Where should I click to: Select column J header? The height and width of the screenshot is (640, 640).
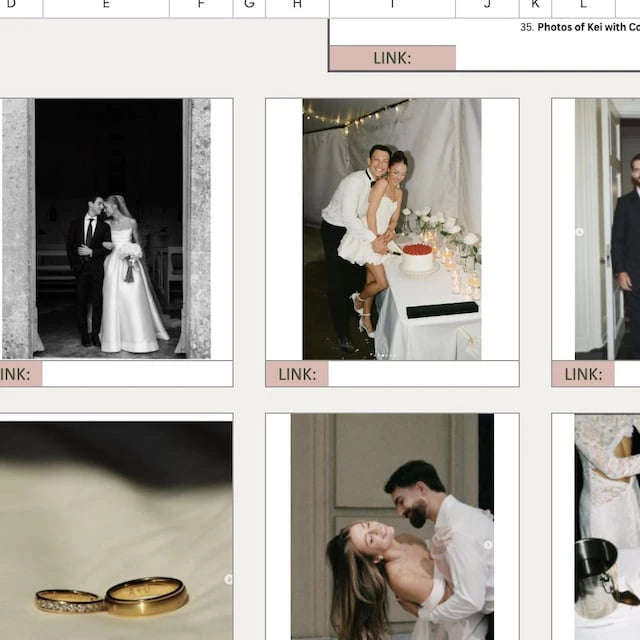click(487, 6)
